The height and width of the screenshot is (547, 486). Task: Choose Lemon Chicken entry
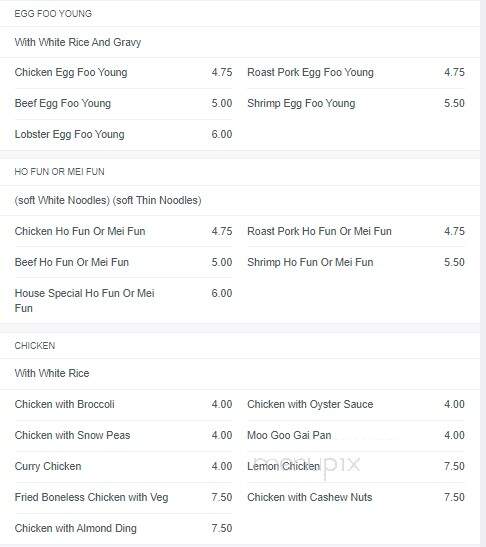coord(283,466)
